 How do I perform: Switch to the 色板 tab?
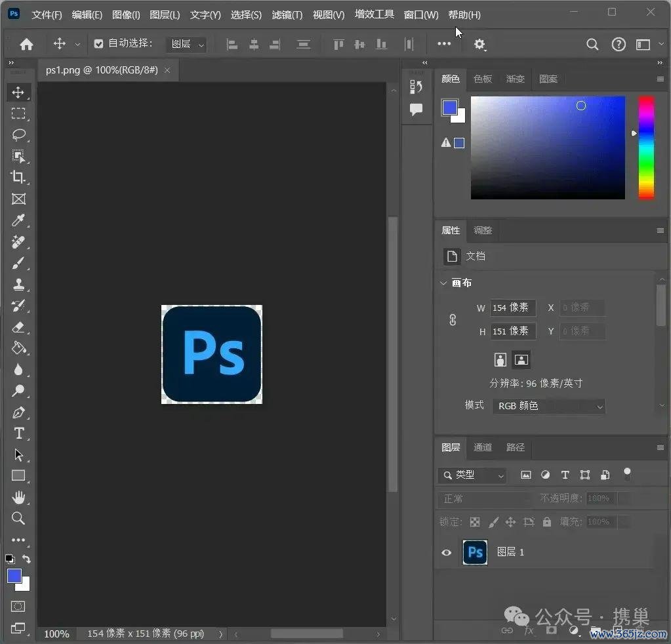click(483, 79)
